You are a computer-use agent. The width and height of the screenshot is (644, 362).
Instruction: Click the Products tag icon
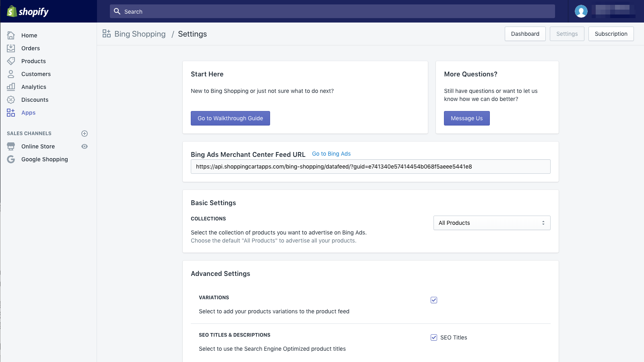click(x=11, y=61)
